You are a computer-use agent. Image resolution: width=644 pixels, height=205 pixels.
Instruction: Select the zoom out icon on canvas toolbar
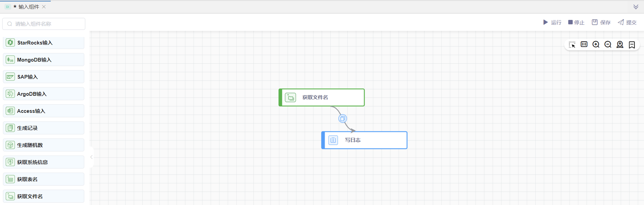click(608, 44)
